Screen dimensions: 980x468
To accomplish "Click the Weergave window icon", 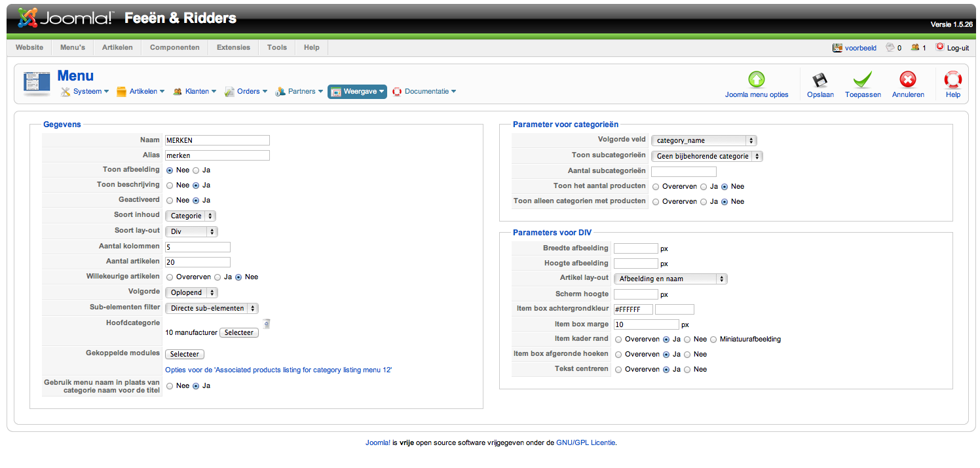I will 336,92.
